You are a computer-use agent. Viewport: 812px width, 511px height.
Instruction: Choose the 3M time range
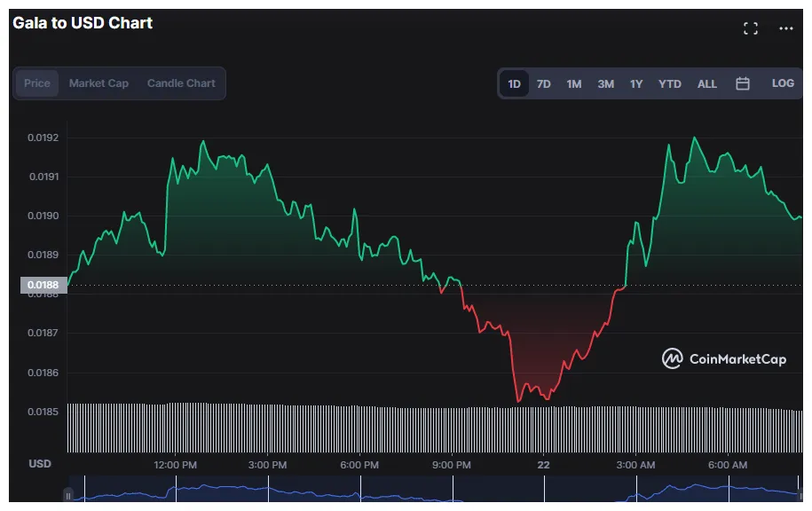(x=605, y=84)
